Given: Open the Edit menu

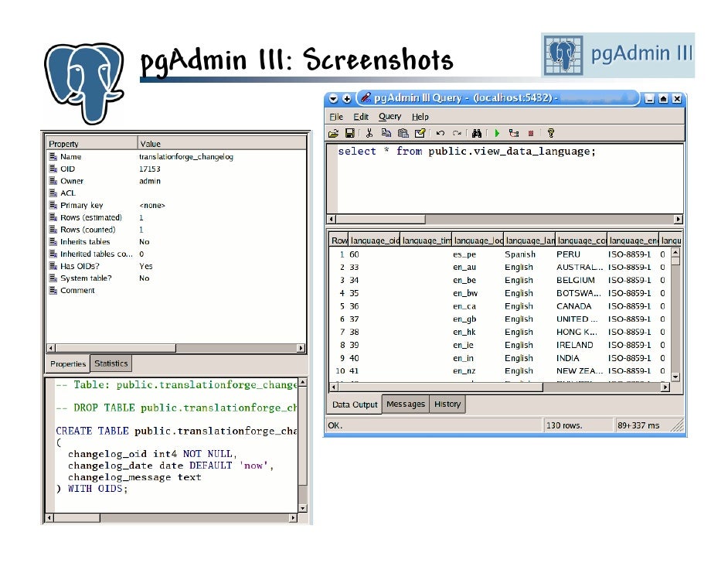Looking at the screenshot, I should [x=361, y=117].
